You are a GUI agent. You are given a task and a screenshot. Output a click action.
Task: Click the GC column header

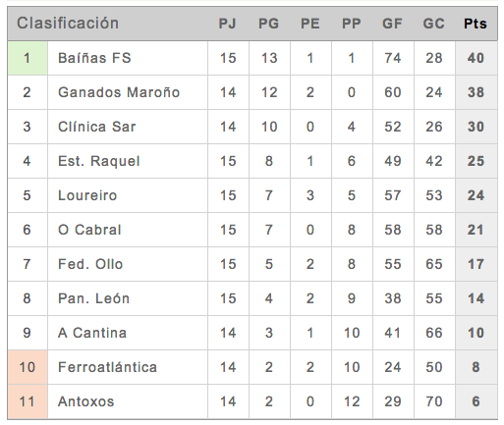(x=433, y=24)
